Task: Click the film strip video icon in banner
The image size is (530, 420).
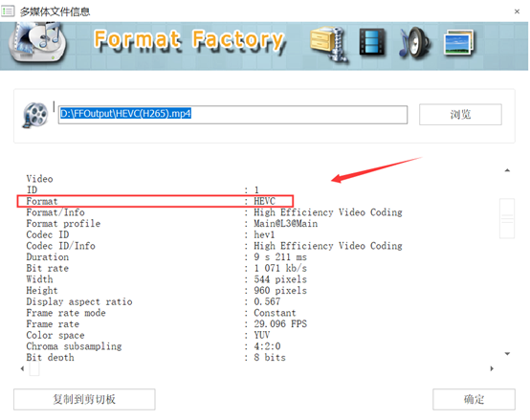Action: point(372,42)
